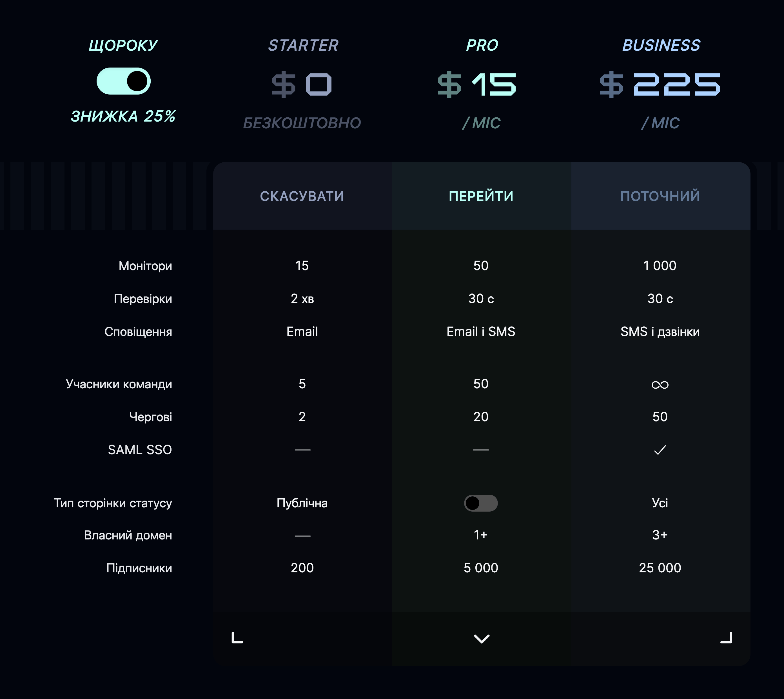
Task: Toggle the ЩОРОКУ annual billing switch
Action: (x=123, y=81)
